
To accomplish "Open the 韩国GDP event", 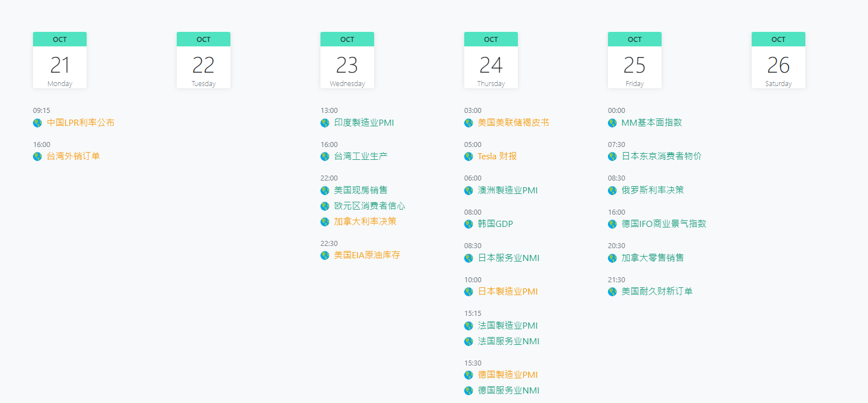I will click(x=496, y=224).
